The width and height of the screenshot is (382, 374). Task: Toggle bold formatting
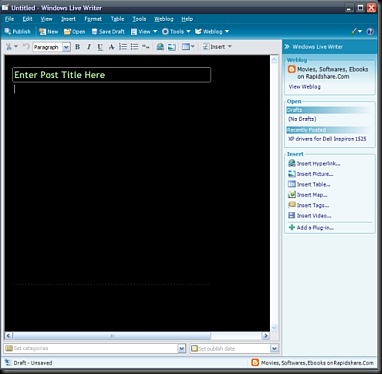click(77, 47)
